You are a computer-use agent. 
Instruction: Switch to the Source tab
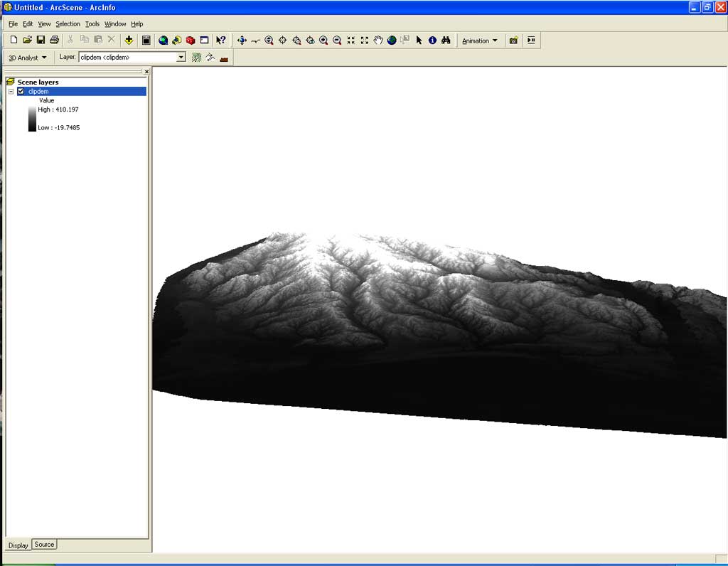[x=44, y=545]
